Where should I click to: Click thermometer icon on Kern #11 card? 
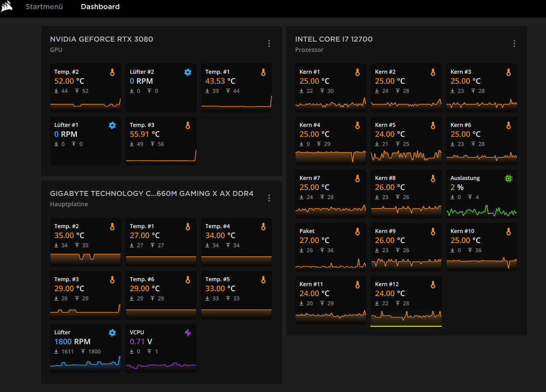tap(357, 285)
